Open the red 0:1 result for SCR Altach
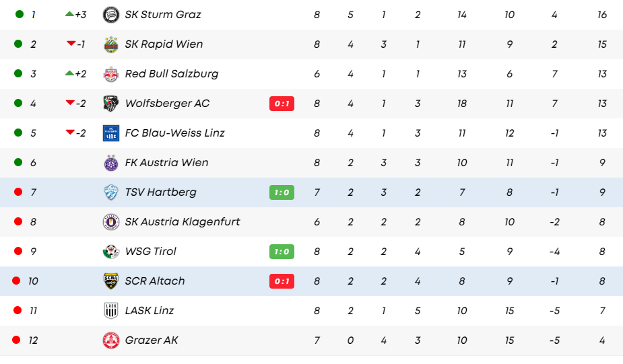Viewport: 623px width, 364px height. [x=282, y=281]
